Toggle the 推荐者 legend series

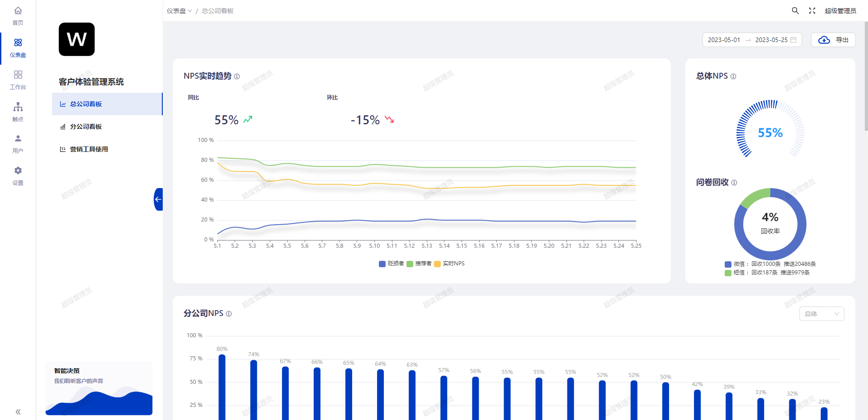(419, 264)
